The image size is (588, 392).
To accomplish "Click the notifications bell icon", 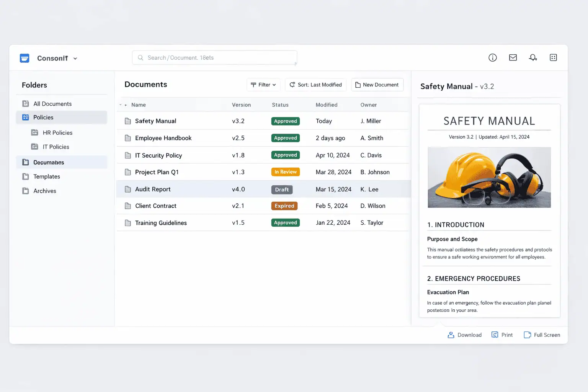I will click(x=533, y=58).
